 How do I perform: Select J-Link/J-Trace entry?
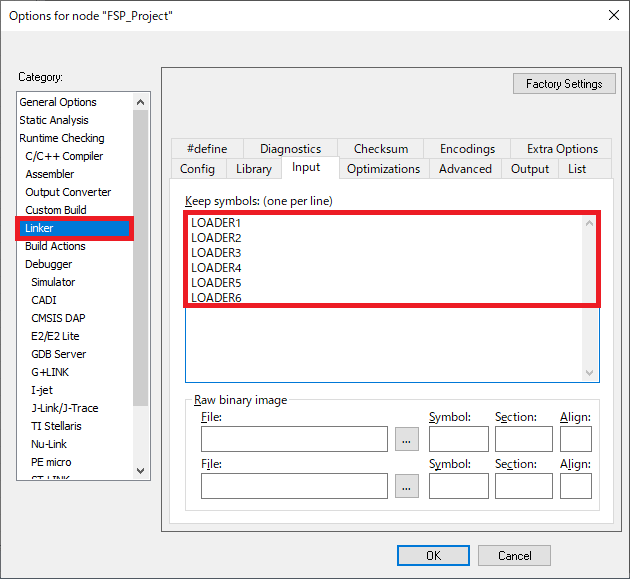(x=65, y=408)
